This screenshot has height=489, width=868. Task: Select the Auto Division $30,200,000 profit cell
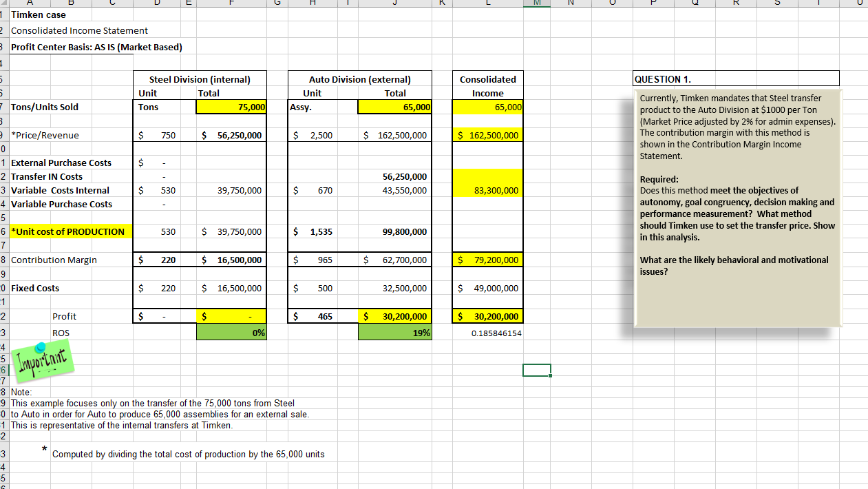[x=395, y=316]
